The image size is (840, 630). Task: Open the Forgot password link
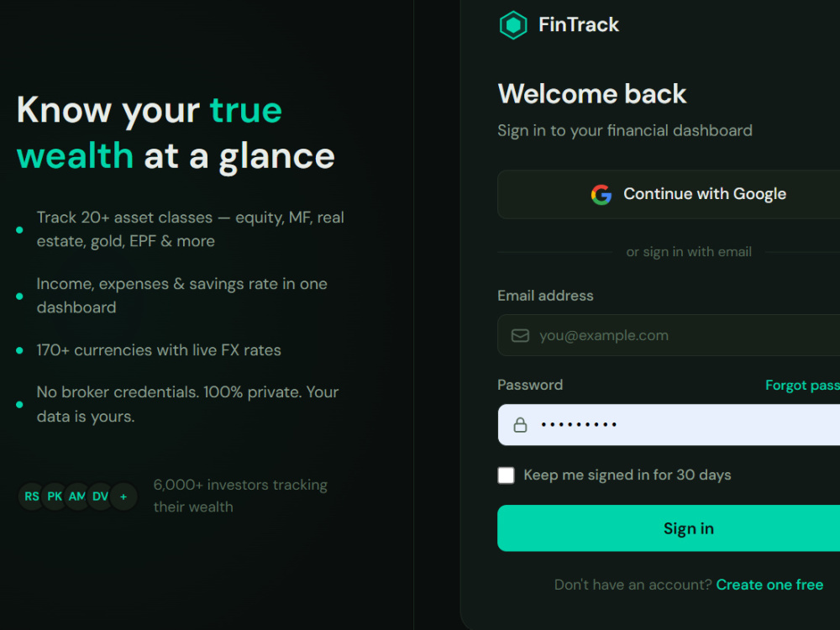coord(802,386)
